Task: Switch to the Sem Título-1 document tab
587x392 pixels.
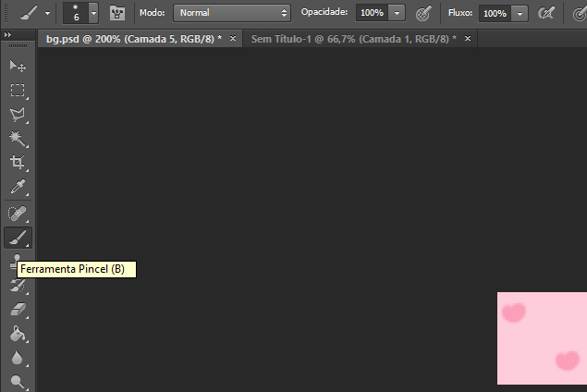Action: [x=353, y=39]
